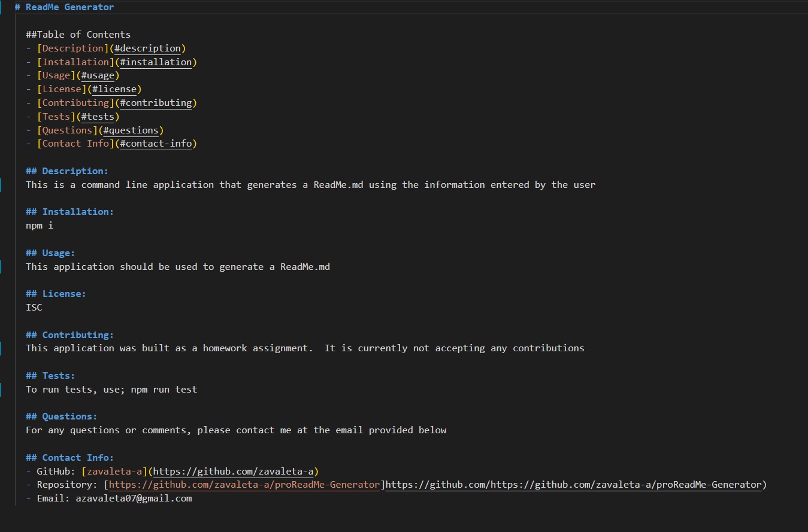Click the "## Usage:" section heading
808x532 pixels.
coord(50,253)
